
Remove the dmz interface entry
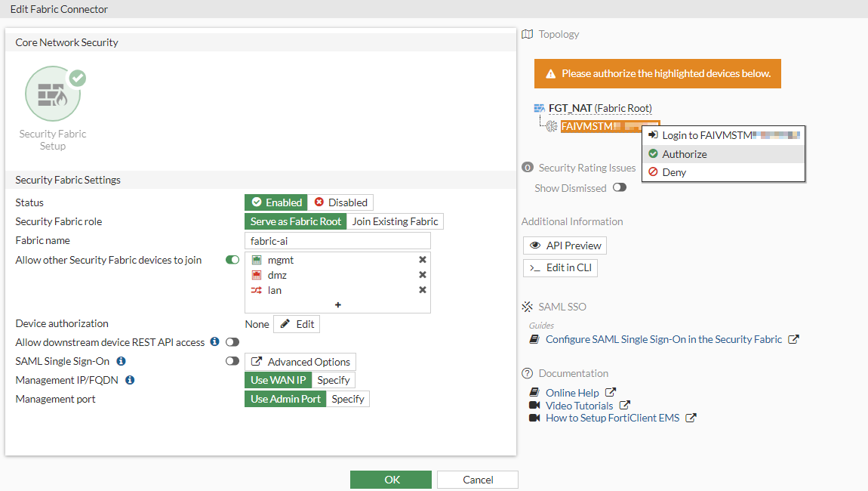(x=423, y=275)
